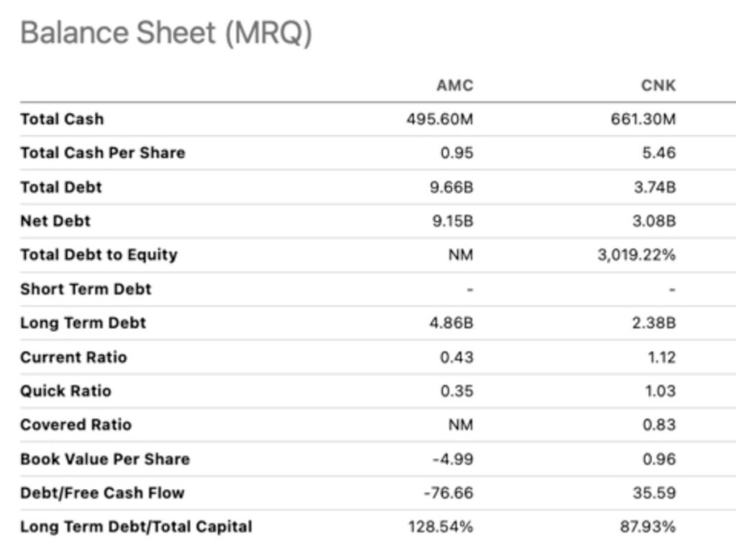This screenshot has height=560, width=736.
Task: Select AMC NM in Covered Ratio row
Action: tap(461, 425)
